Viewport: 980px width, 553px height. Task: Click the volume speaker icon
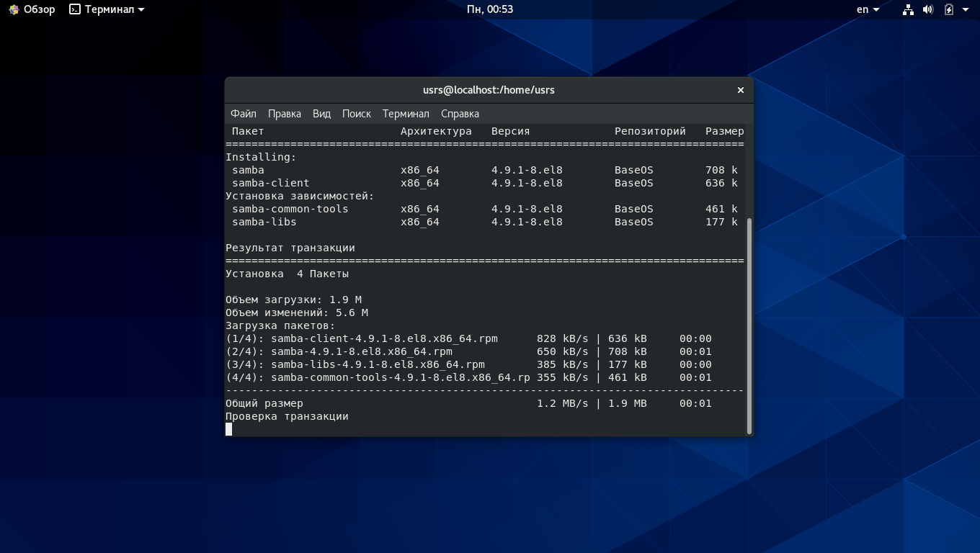click(928, 9)
